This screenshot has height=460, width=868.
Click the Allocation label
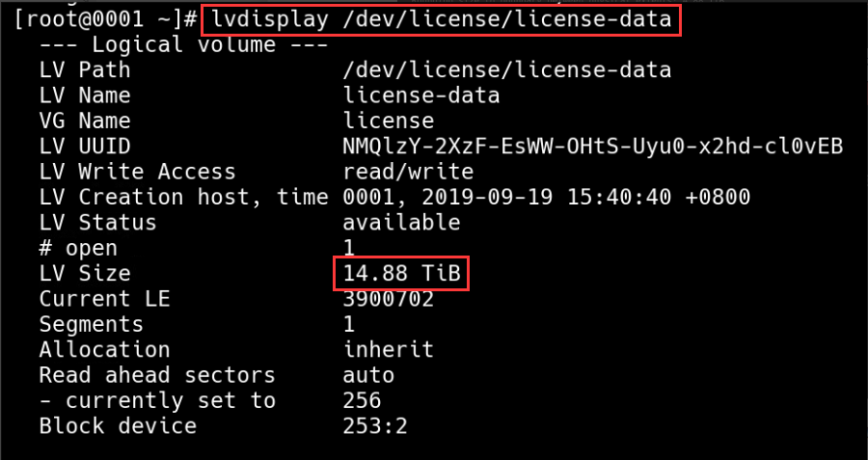pos(104,349)
